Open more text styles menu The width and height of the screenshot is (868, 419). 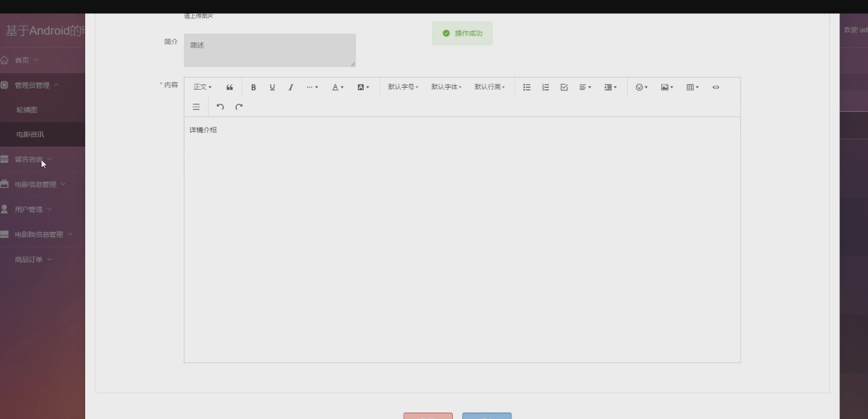[x=312, y=87]
